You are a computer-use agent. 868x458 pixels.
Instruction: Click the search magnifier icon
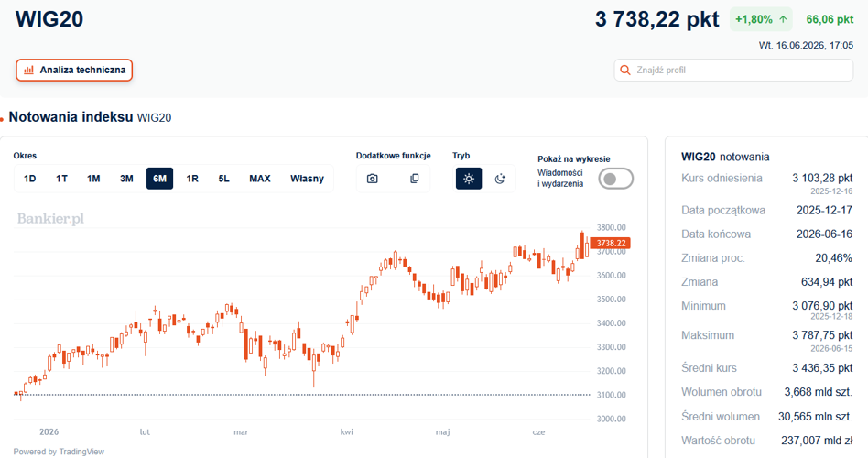click(x=625, y=70)
